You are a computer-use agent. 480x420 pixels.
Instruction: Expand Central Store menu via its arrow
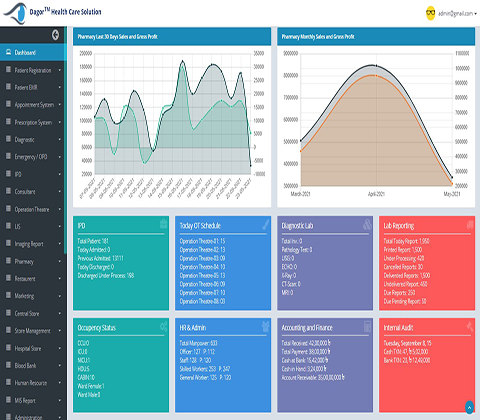click(60, 314)
